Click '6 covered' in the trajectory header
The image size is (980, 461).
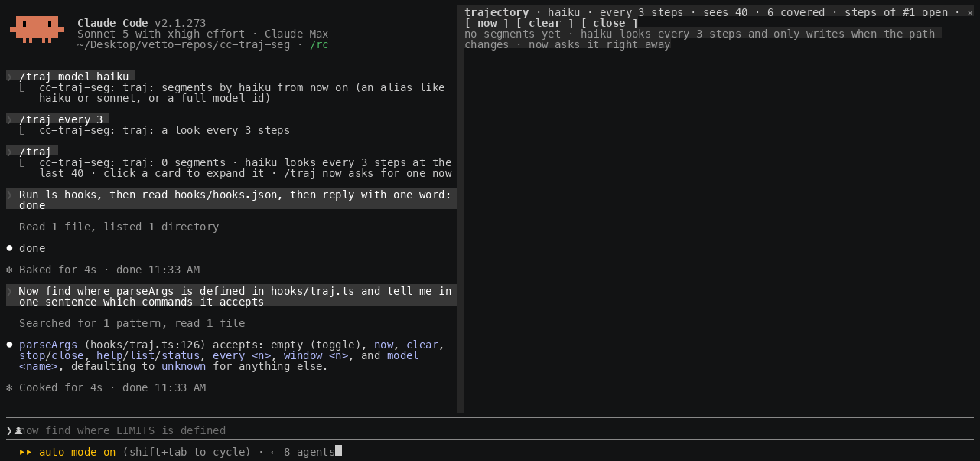(x=796, y=12)
